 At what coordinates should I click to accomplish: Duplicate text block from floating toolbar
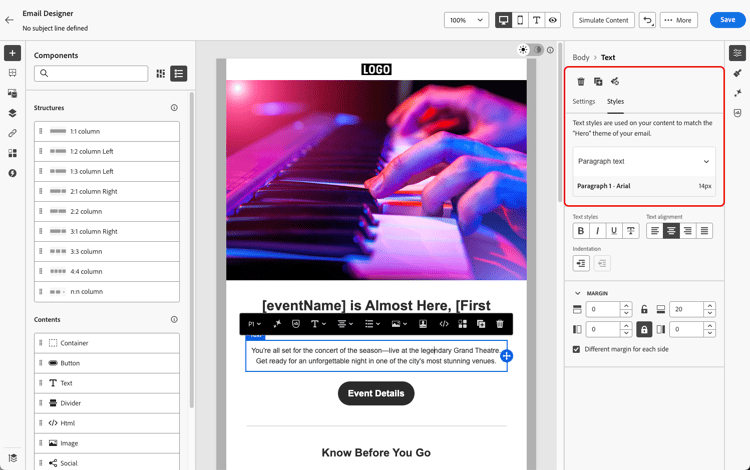point(481,324)
